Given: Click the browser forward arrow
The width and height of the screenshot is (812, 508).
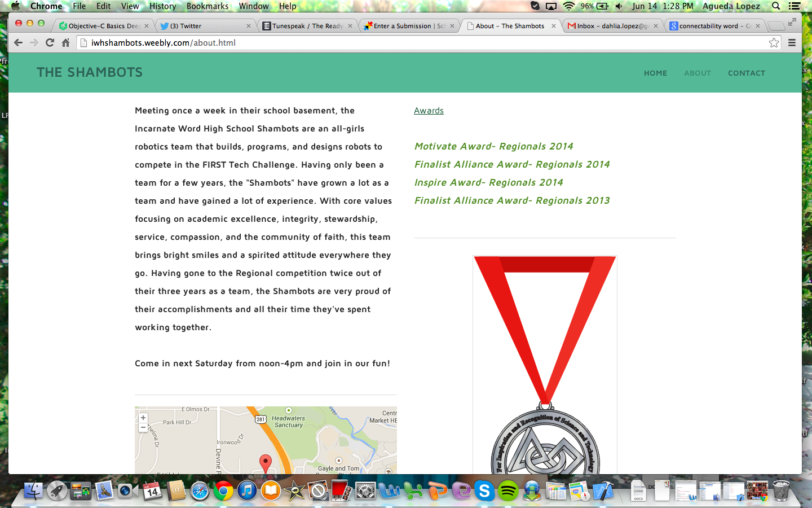Looking at the screenshot, I should (x=34, y=43).
